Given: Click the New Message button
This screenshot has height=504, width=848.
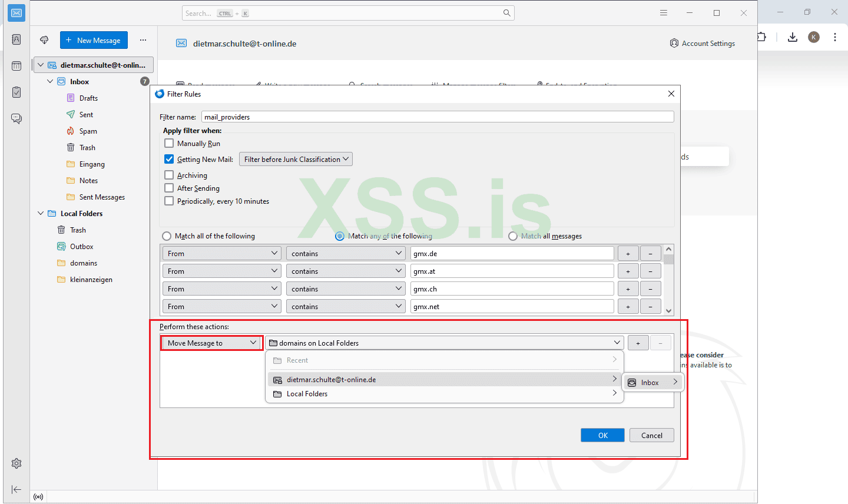Looking at the screenshot, I should pos(94,40).
